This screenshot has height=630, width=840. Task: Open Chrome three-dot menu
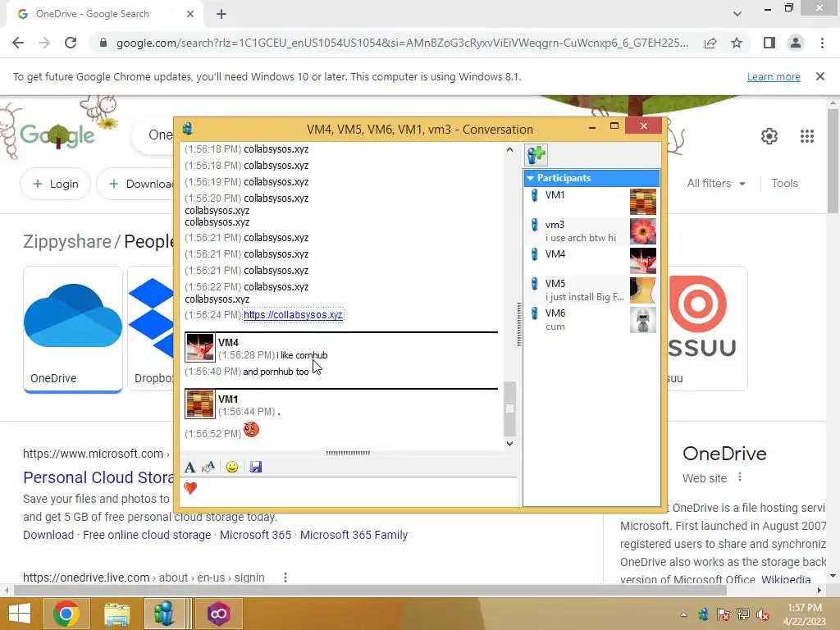tap(822, 43)
